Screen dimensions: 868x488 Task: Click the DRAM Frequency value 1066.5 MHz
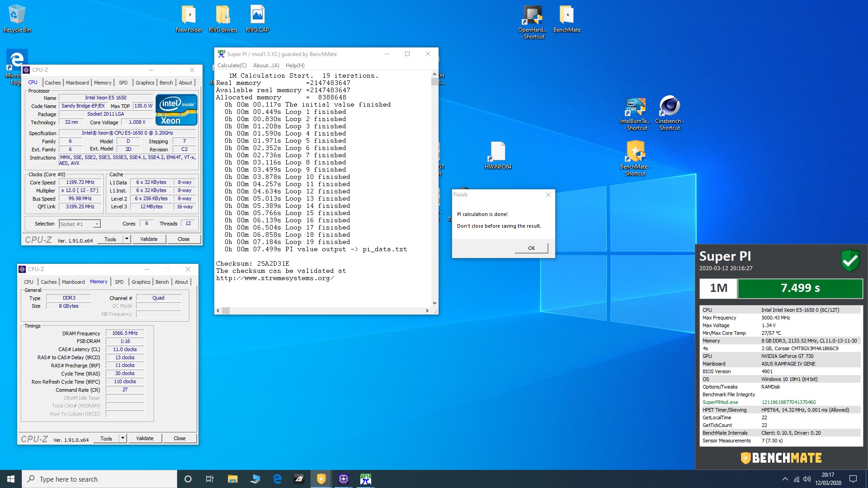coord(125,333)
